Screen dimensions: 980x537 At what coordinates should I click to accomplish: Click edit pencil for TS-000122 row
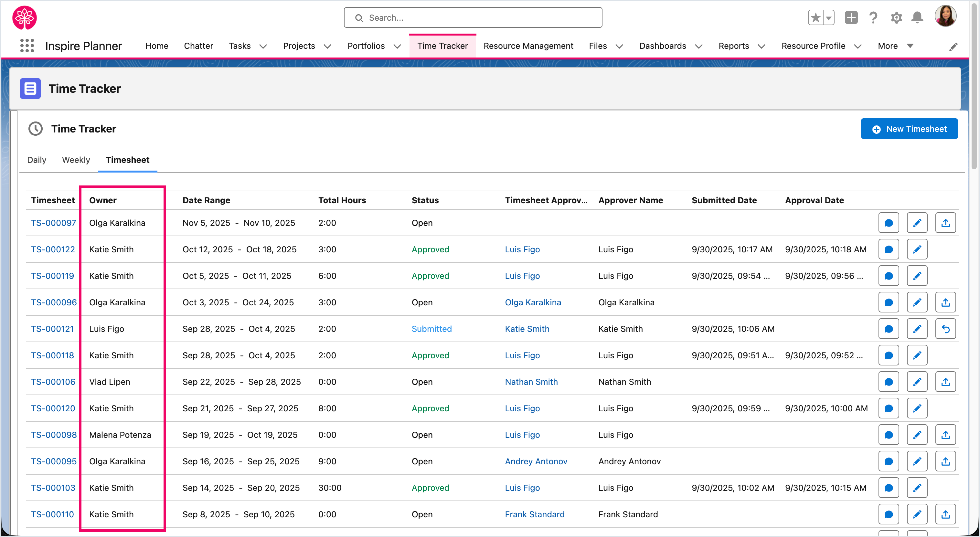(917, 249)
